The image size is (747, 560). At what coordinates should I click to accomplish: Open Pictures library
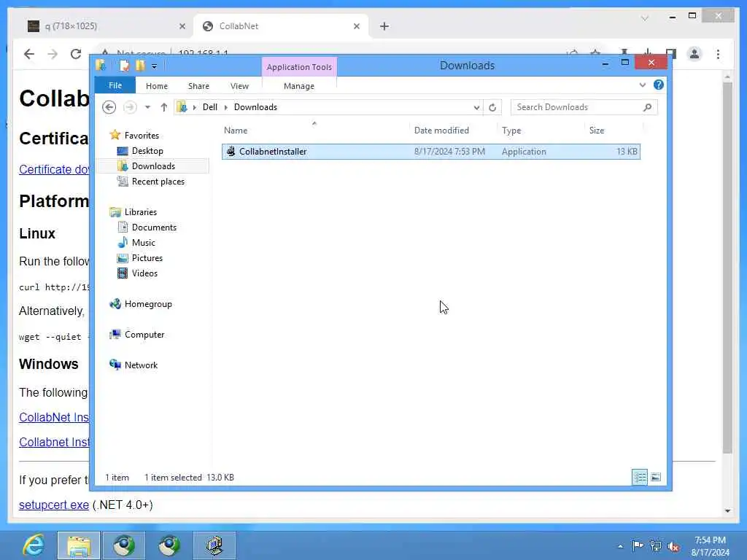click(147, 257)
